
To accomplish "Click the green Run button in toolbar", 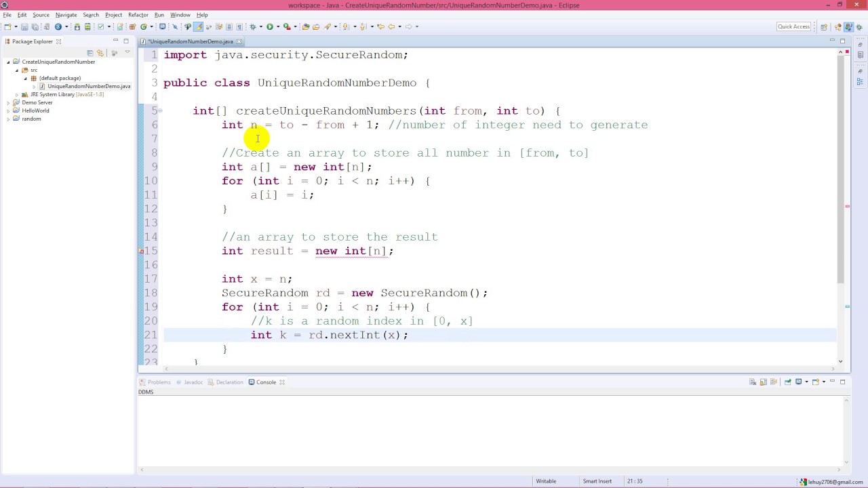I will [270, 27].
